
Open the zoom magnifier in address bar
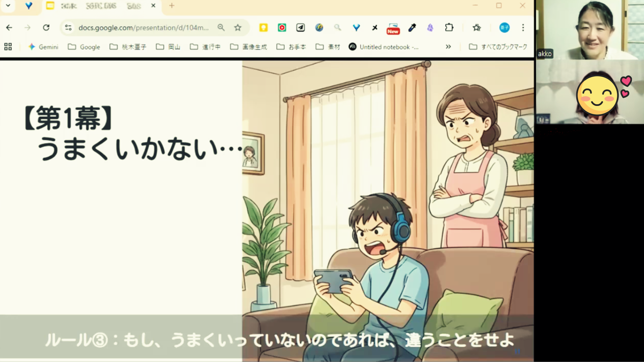221,27
